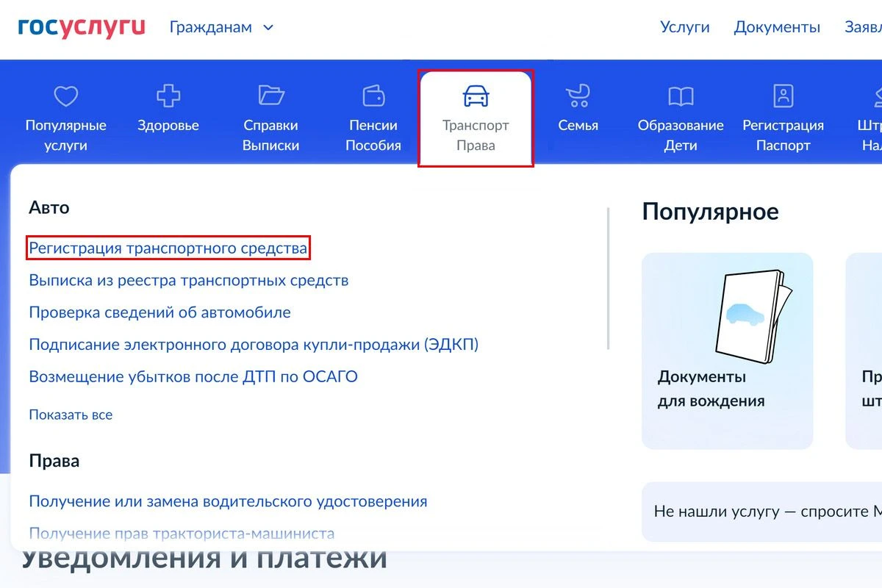Select the Семья stroller icon
The height and width of the screenshot is (588, 882).
tap(578, 96)
